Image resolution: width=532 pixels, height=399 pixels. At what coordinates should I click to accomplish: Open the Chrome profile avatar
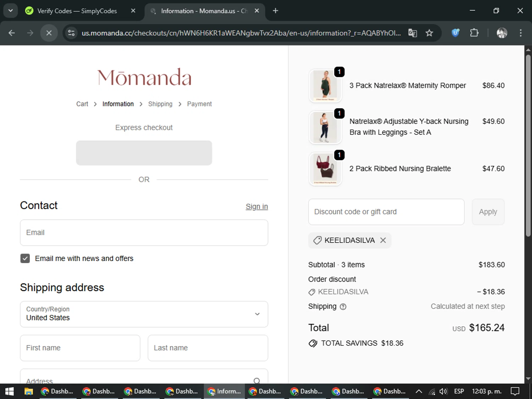pyautogui.click(x=502, y=33)
